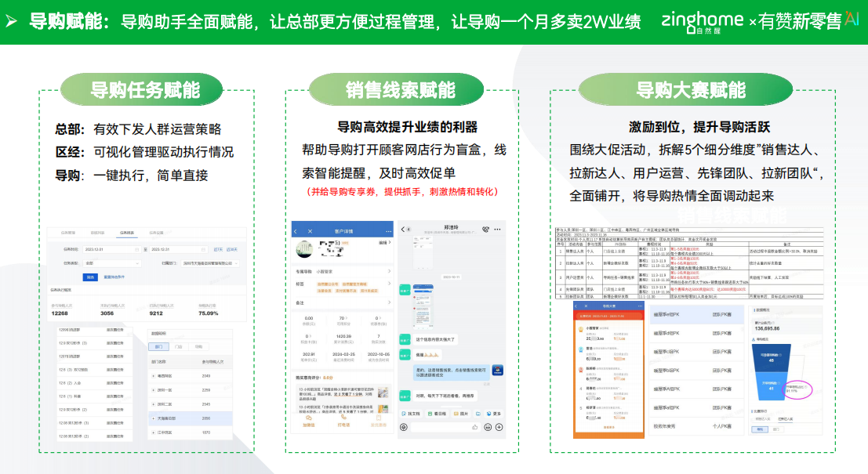Click 更多 shortcut in chat toolbar

point(493,414)
